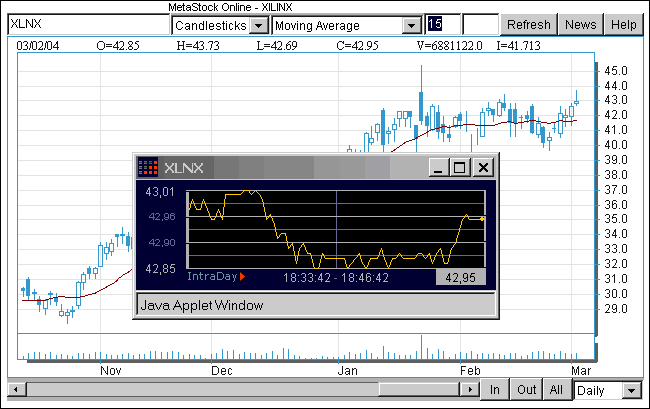The image size is (650, 409).
Task: Click the 29.0 price axis label
Action: 616,309
